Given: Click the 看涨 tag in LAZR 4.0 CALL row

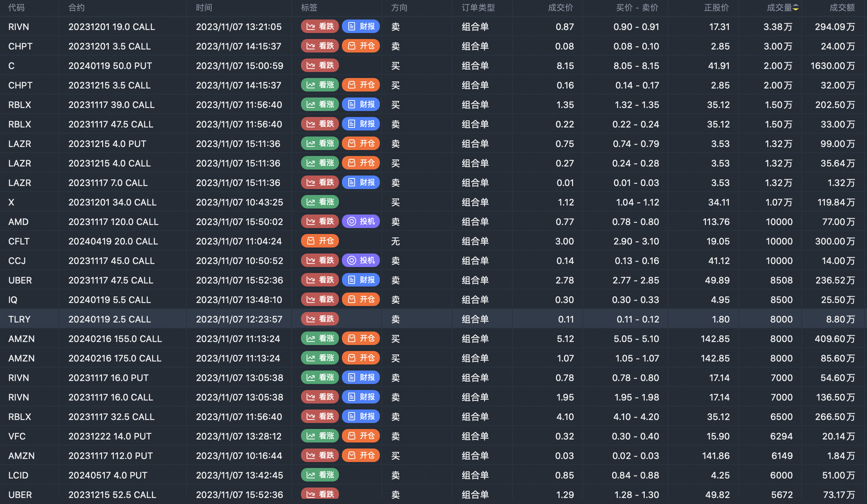Looking at the screenshot, I should (320, 163).
